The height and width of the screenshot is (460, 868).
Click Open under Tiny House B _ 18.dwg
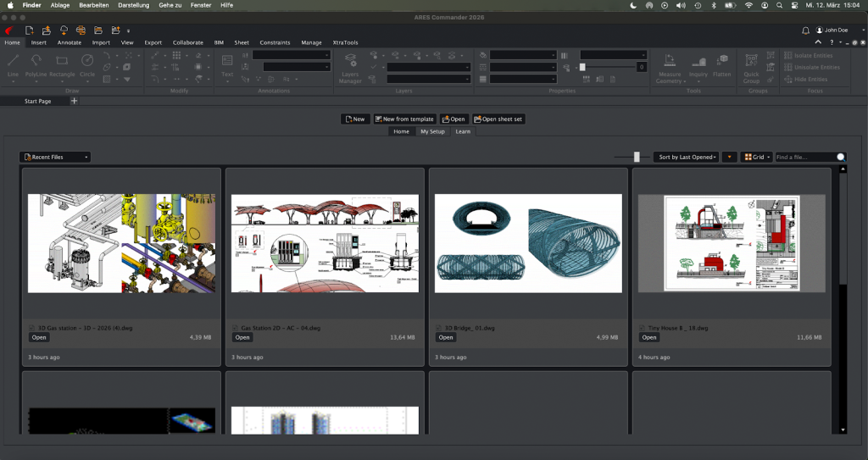click(x=649, y=338)
